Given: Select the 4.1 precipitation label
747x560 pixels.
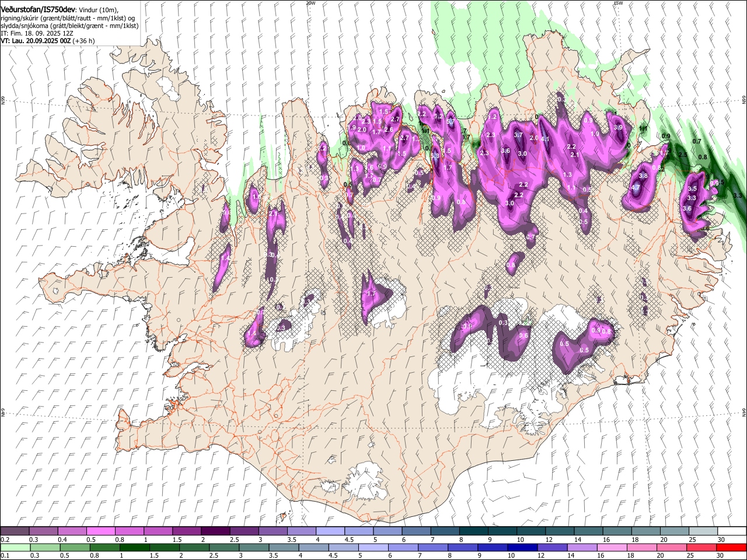Looking at the screenshot, I should click(546, 139).
